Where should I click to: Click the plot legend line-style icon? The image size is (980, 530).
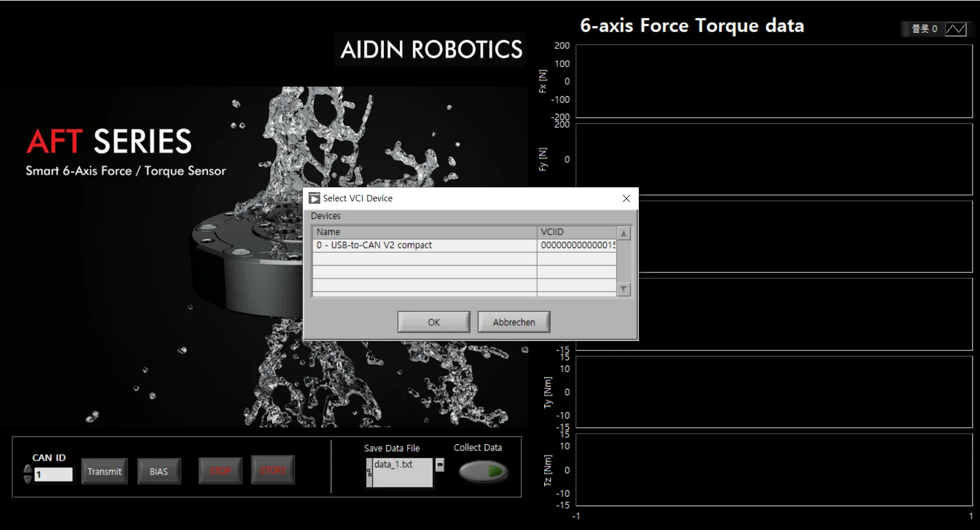click(x=956, y=29)
